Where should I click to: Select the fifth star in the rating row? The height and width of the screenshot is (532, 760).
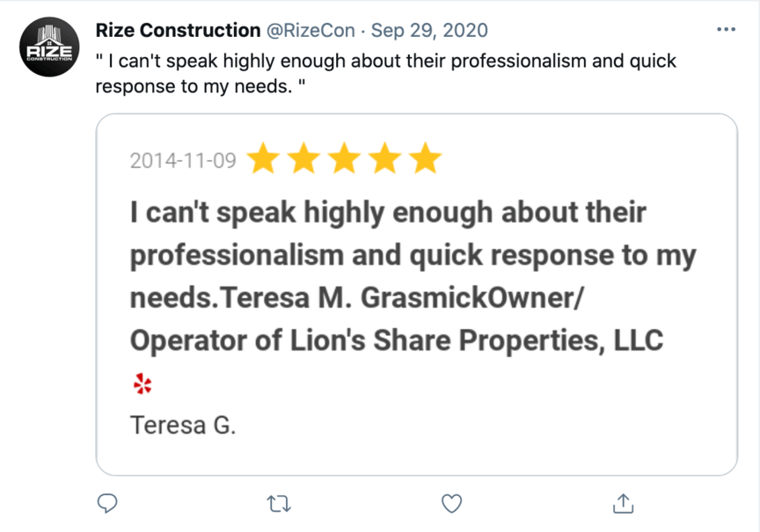[x=427, y=159]
